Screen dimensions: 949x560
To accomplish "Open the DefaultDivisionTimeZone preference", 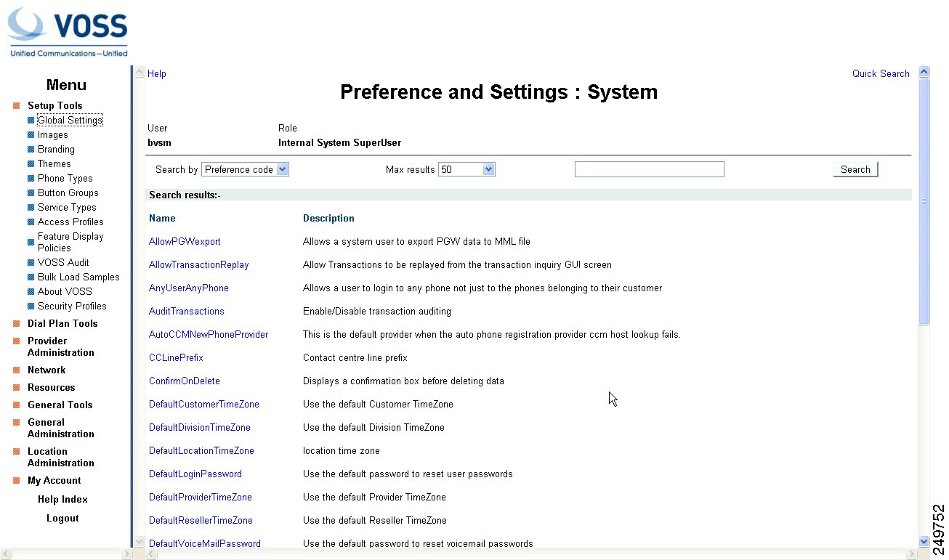I will click(200, 427).
